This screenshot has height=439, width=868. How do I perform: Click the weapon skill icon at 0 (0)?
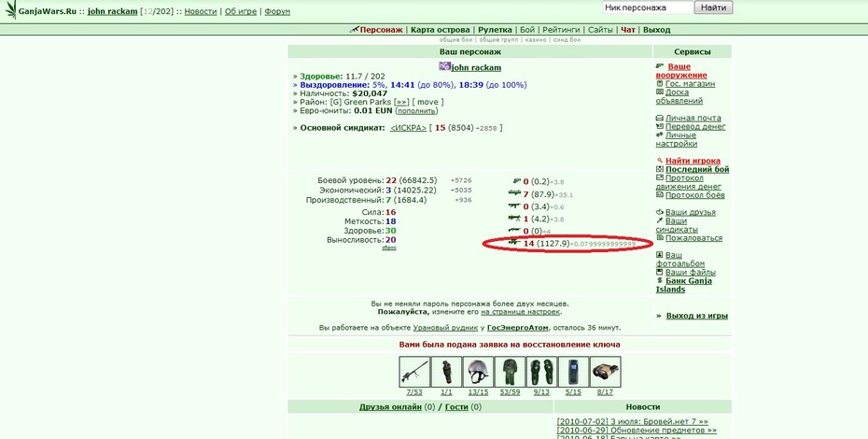pyautogui.click(x=515, y=231)
